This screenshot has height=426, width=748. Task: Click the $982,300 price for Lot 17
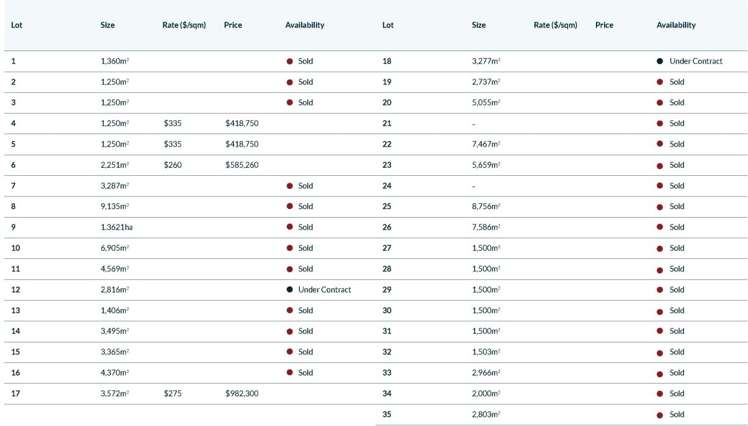coord(241,394)
